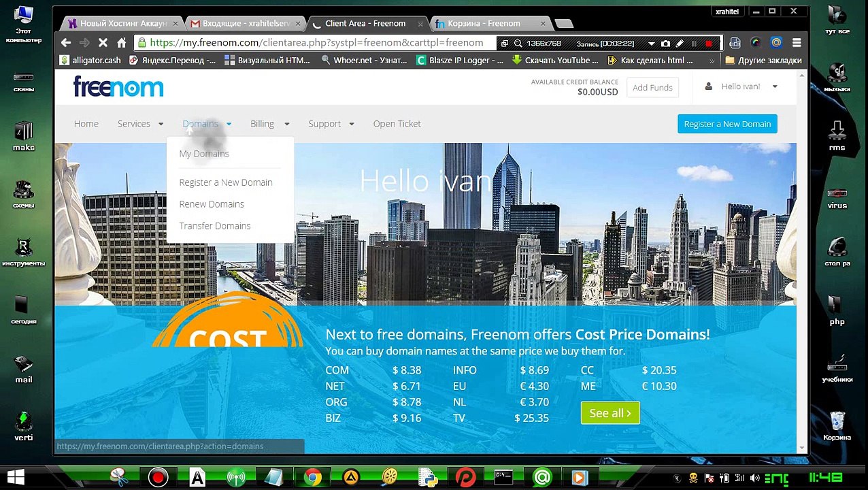Open the green @ mail agent taskbar icon
This screenshot has width=868, height=490.
(x=542, y=478)
